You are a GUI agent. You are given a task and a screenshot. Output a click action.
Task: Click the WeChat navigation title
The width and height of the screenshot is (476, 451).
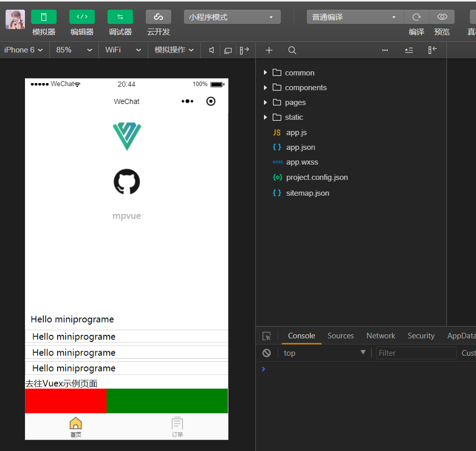click(x=126, y=101)
